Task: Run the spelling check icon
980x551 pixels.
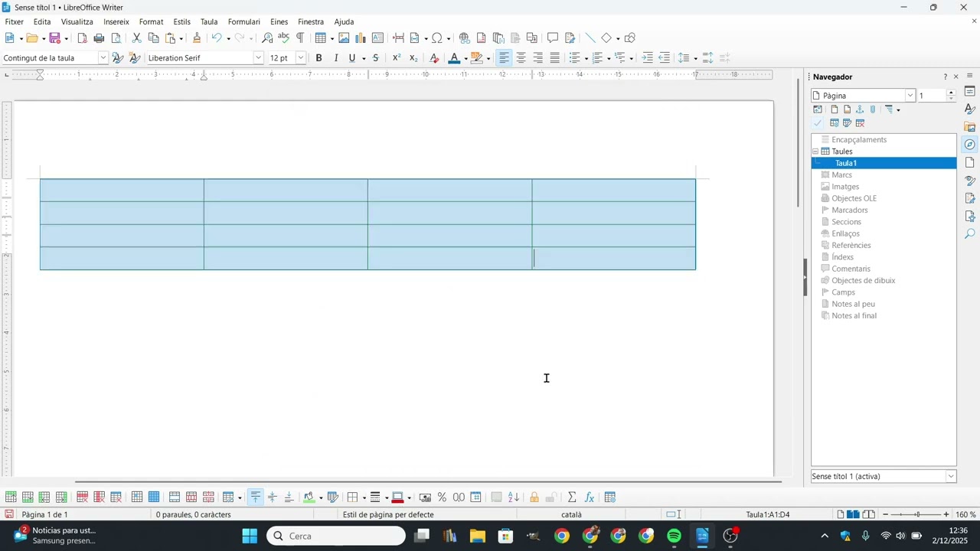Action: pyautogui.click(x=283, y=38)
